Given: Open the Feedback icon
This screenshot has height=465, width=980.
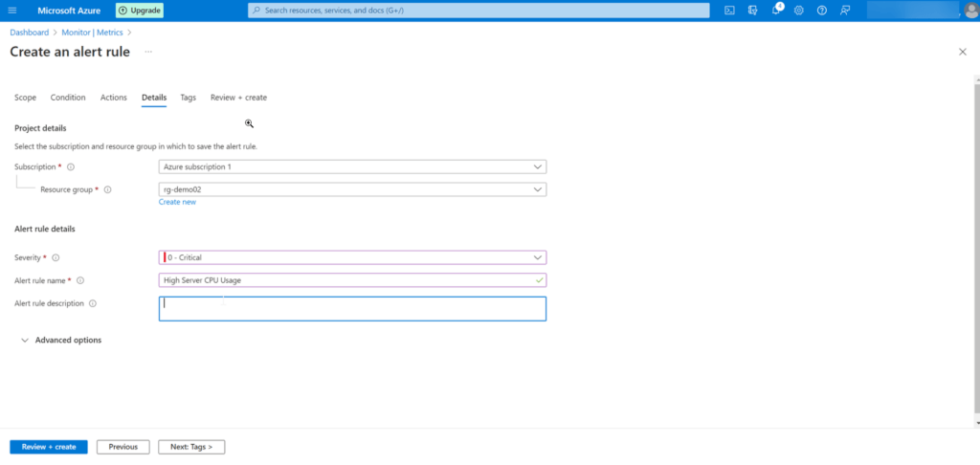Looking at the screenshot, I should tap(845, 10).
